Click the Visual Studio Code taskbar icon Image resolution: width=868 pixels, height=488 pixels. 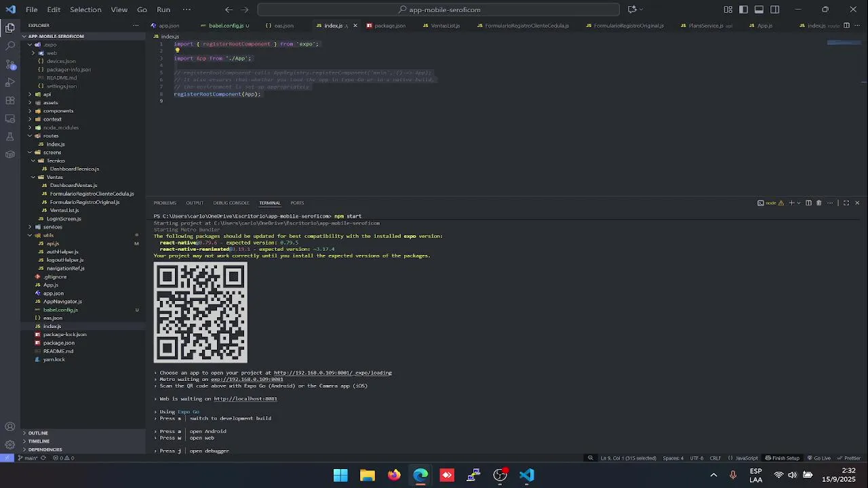pos(527,475)
